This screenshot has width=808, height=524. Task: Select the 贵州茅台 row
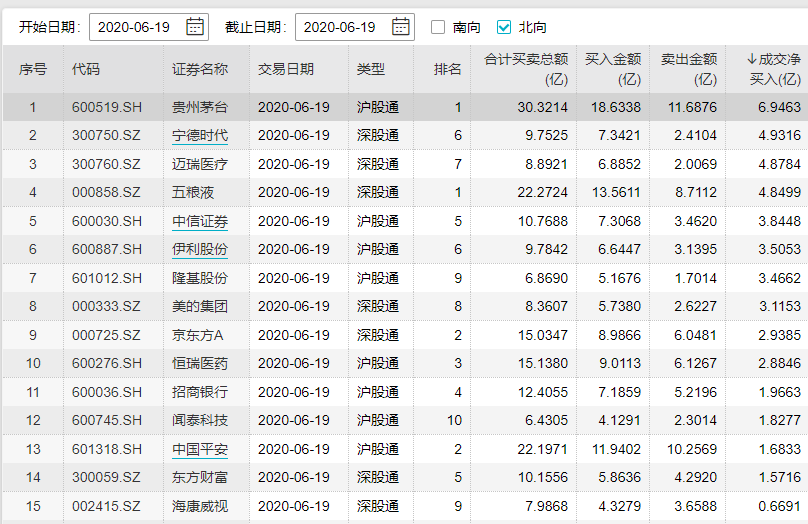pos(400,106)
